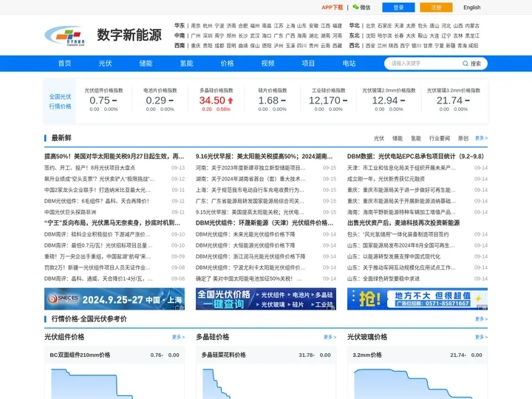Open the 价格 navigation menu item

pyautogui.click(x=227, y=64)
